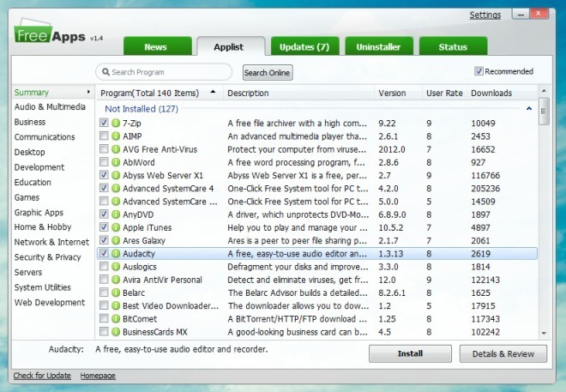This screenshot has height=392, width=566.
Task: Click the scrollbar down arrow
Action: click(x=544, y=333)
